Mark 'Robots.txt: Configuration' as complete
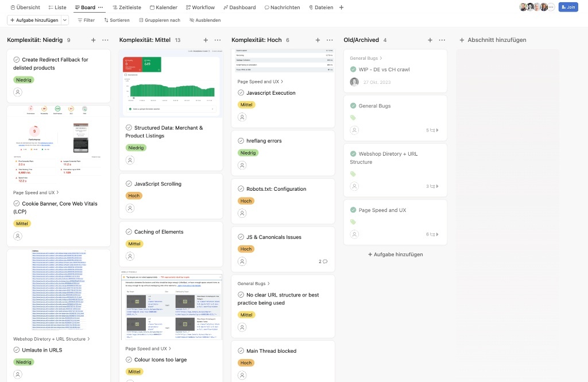Viewport: 588px width, 382px height. coord(240,188)
